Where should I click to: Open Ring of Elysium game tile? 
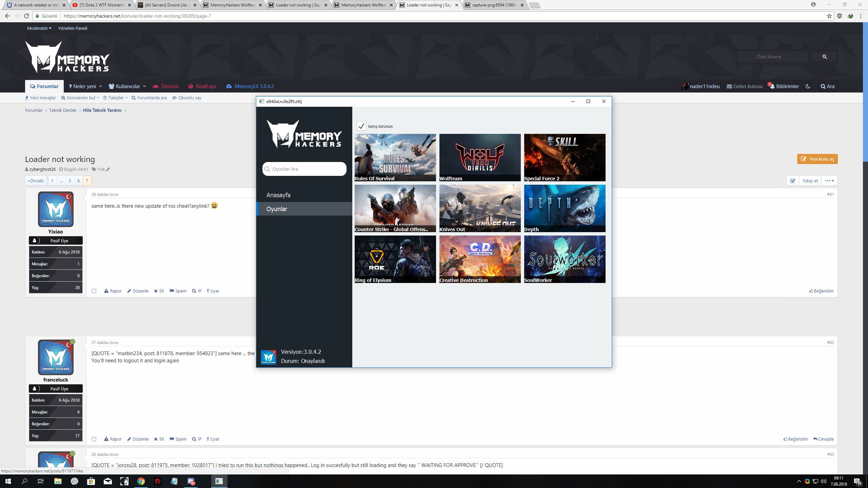pos(395,259)
